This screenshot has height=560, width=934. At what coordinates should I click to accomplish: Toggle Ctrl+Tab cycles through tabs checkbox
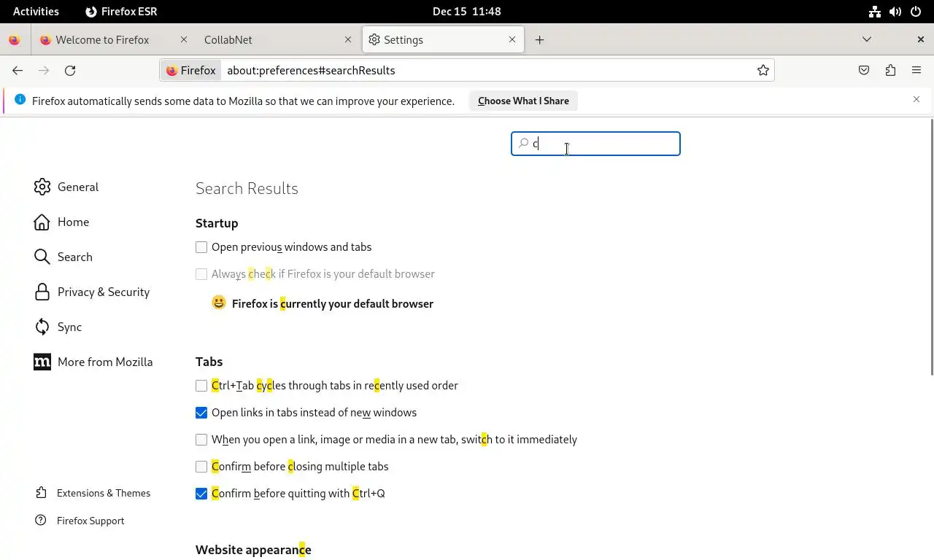(201, 386)
